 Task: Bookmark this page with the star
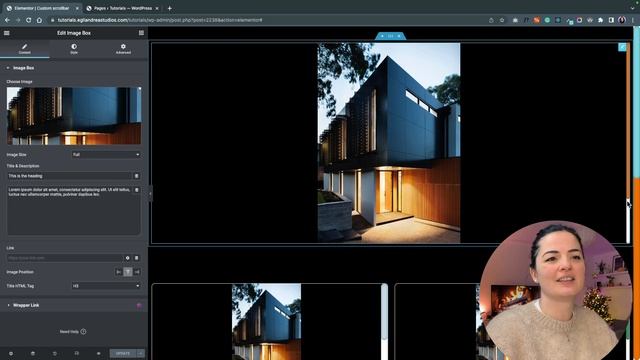(502, 20)
